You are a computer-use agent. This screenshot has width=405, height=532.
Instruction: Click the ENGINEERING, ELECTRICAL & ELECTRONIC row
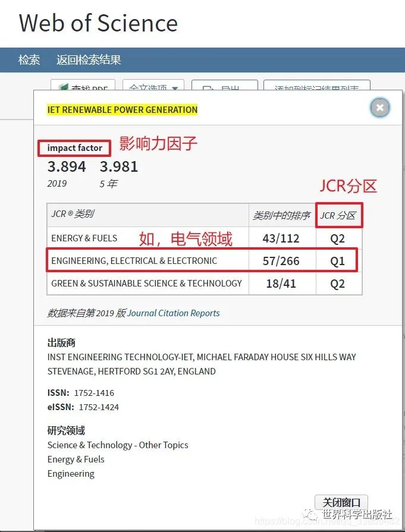pos(205,260)
